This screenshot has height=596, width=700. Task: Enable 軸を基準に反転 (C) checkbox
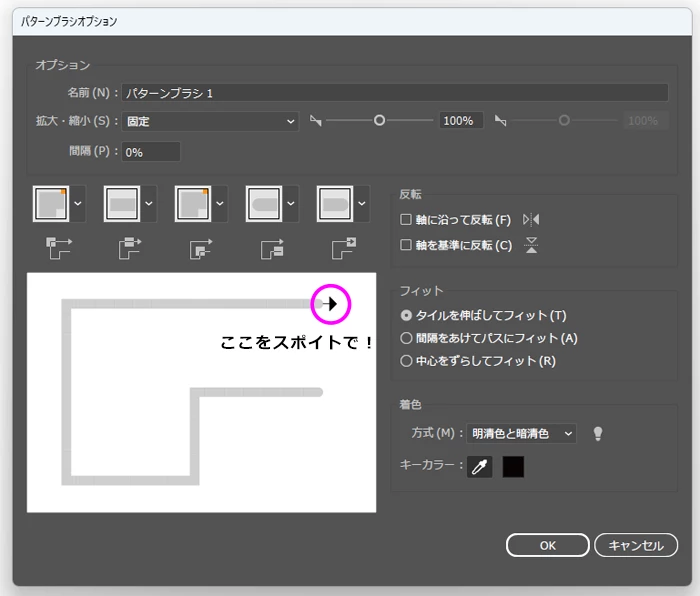point(406,245)
